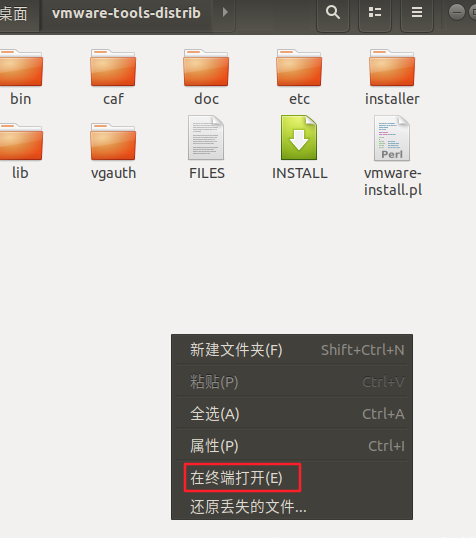The height and width of the screenshot is (538, 476).
Task: Go to the vmware-tools-distrib path button
Action: point(126,13)
